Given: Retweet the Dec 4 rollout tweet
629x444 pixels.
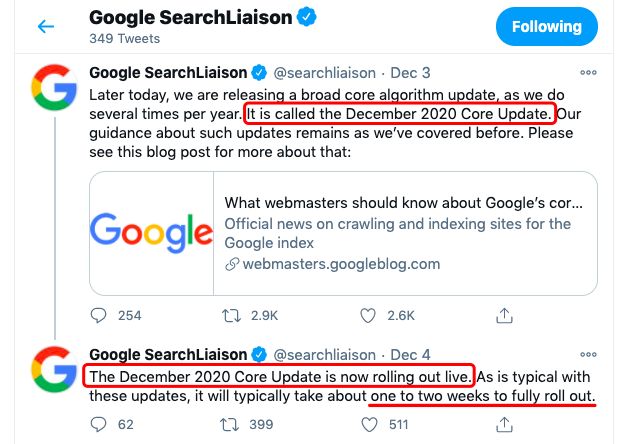Looking at the screenshot, I should pyautogui.click(x=230, y=424).
